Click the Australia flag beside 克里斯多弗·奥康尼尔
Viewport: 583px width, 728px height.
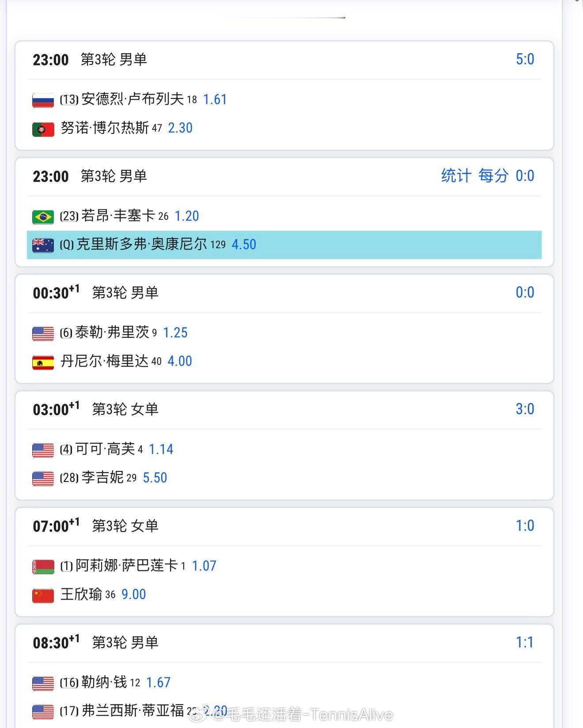43,245
